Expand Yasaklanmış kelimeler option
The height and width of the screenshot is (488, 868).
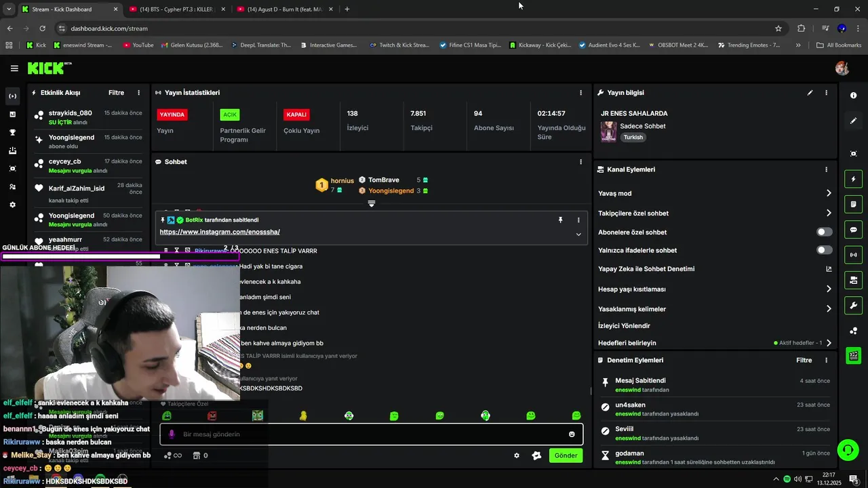tap(715, 309)
